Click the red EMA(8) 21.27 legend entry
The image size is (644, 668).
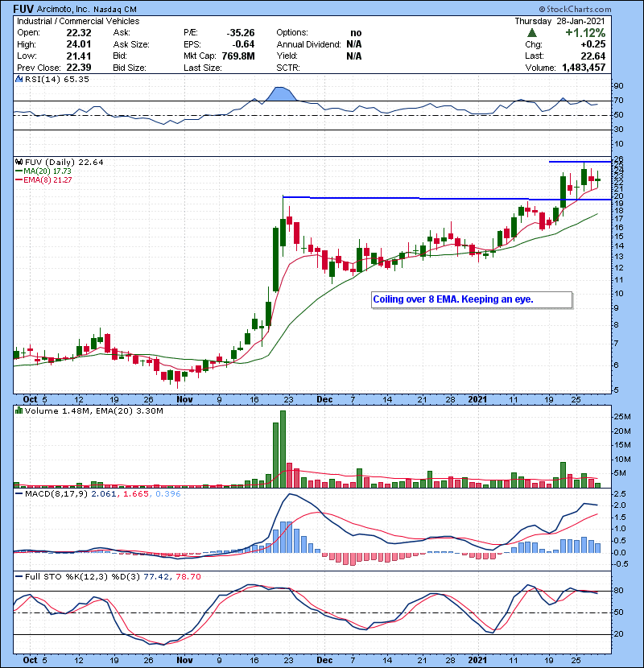43,179
